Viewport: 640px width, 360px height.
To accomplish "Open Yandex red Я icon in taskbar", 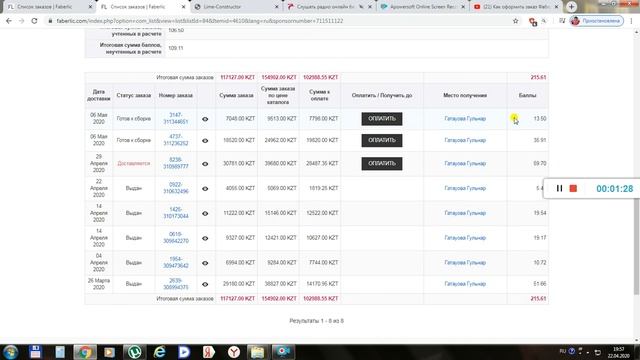I will [209, 352].
